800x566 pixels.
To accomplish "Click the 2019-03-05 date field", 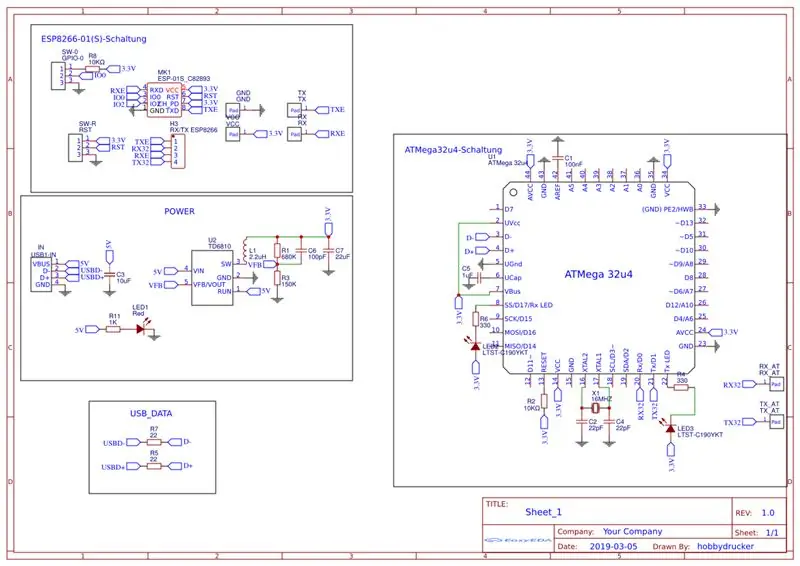I will [x=613, y=546].
